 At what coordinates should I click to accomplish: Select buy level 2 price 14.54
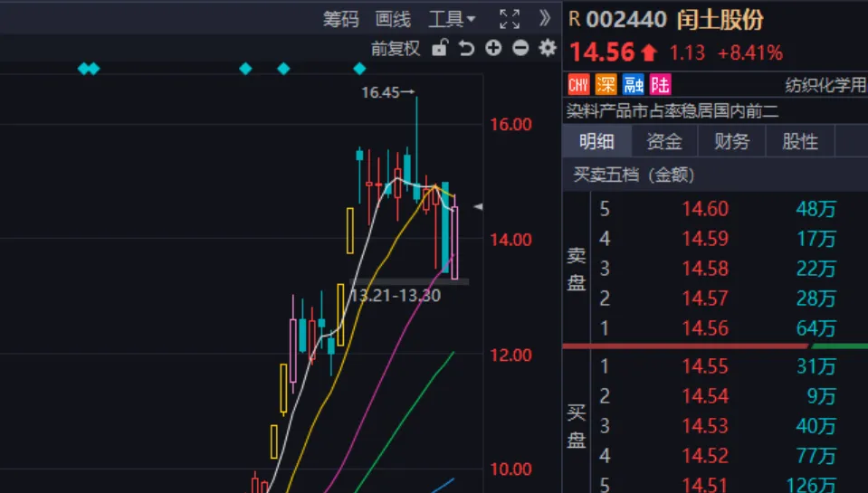pos(705,396)
